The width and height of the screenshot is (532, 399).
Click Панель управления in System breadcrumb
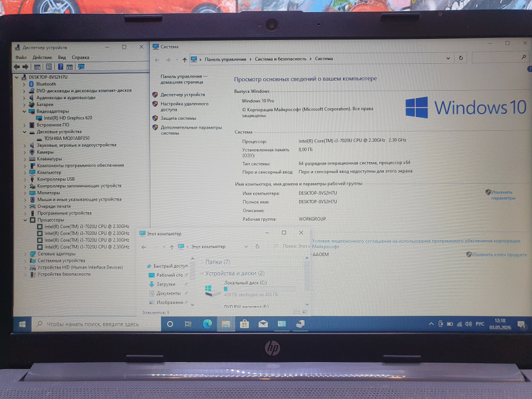coord(225,59)
